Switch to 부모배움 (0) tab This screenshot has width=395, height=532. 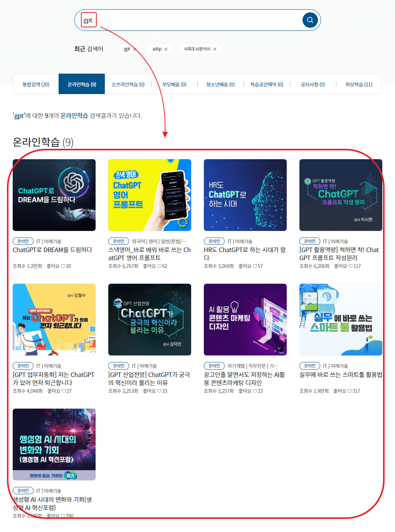coord(174,84)
